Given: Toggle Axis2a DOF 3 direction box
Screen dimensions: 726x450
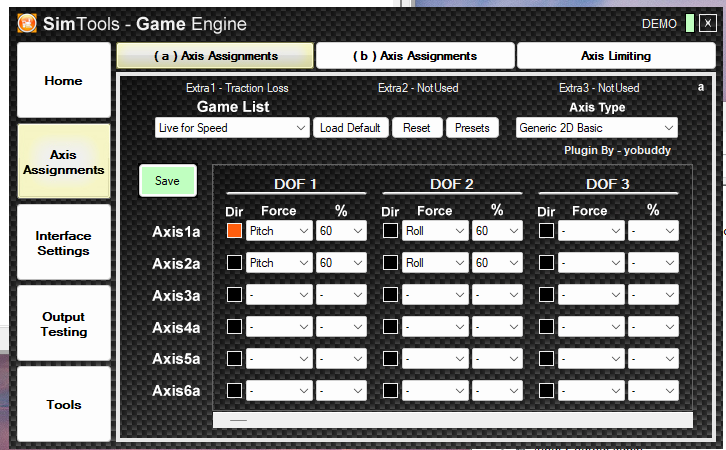Looking at the screenshot, I should click(x=546, y=262).
